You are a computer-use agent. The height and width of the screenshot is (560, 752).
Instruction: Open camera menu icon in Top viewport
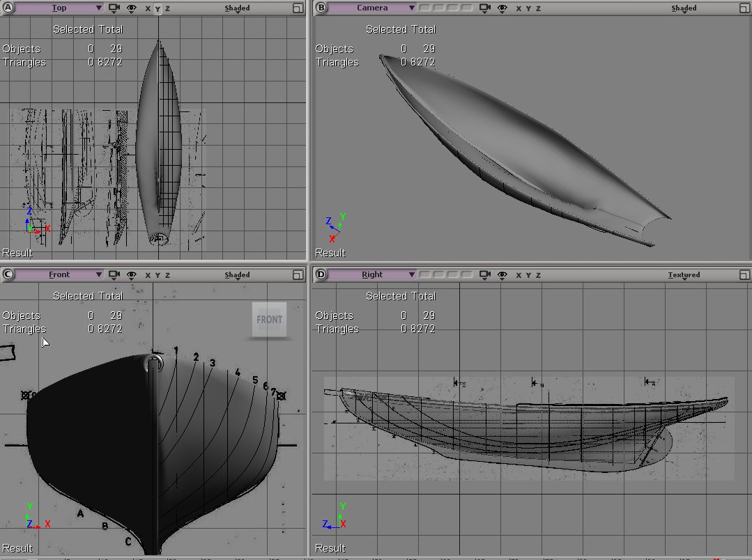pos(115,8)
